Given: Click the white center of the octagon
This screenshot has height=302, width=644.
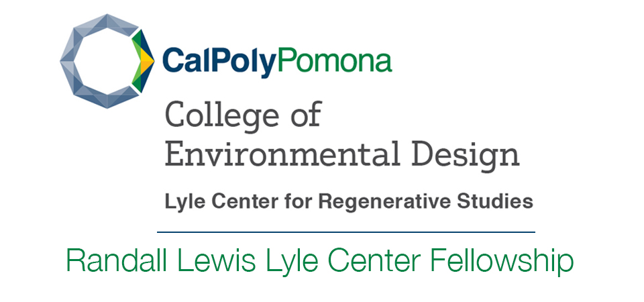Looking at the screenshot, I should (x=103, y=61).
